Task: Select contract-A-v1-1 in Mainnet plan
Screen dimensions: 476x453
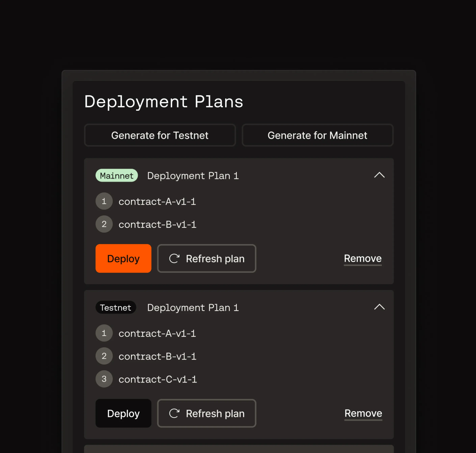Action: pyautogui.click(x=157, y=201)
